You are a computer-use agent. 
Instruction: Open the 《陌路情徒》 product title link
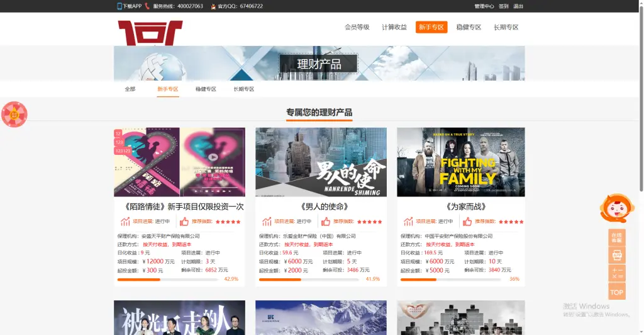179,207
